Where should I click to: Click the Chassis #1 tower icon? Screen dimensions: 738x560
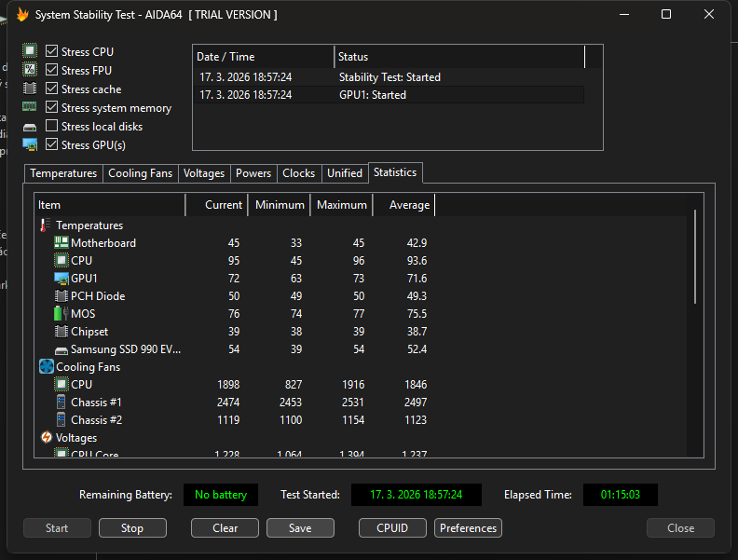61,402
